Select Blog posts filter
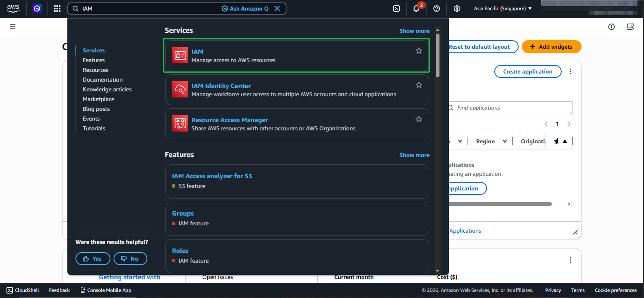This screenshot has width=644, height=298. pyautogui.click(x=96, y=109)
